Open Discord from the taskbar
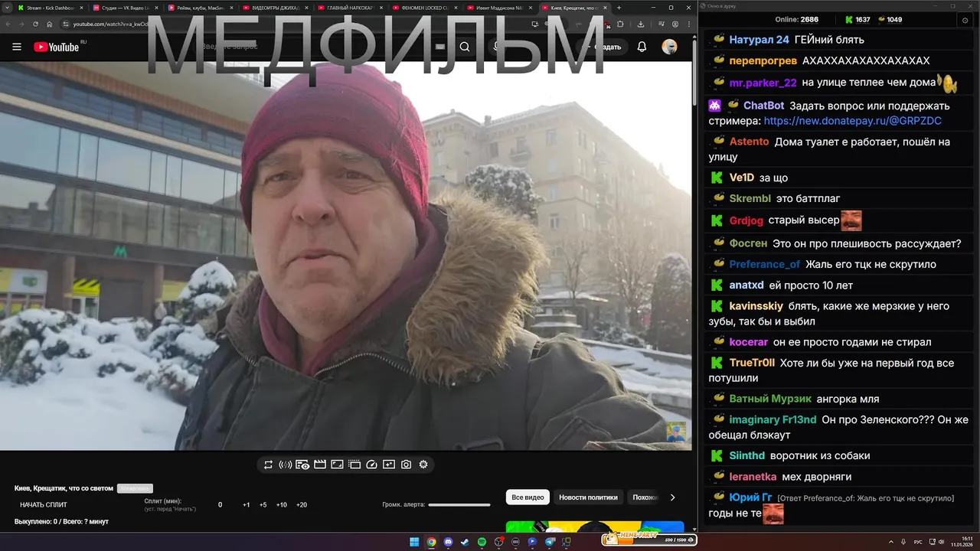980x551 pixels. pyautogui.click(x=448, y=542)
